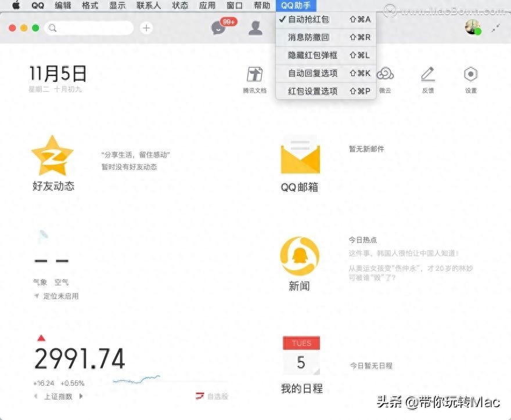Viewport: 511px width, 420px height.
Task: Click the plus button beside search field
Action: pyautogui.click(x=146, y=28)
